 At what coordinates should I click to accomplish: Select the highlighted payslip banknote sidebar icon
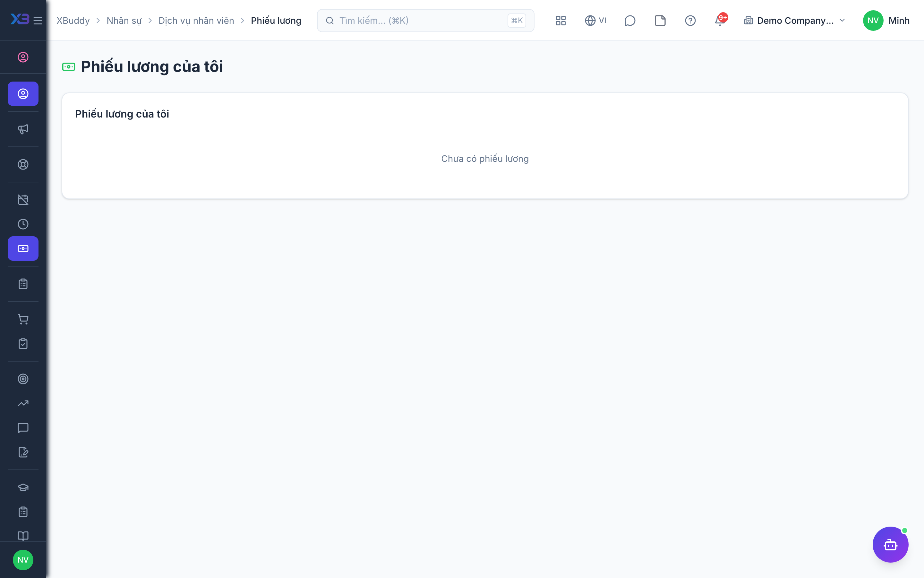tap(23, 249)
